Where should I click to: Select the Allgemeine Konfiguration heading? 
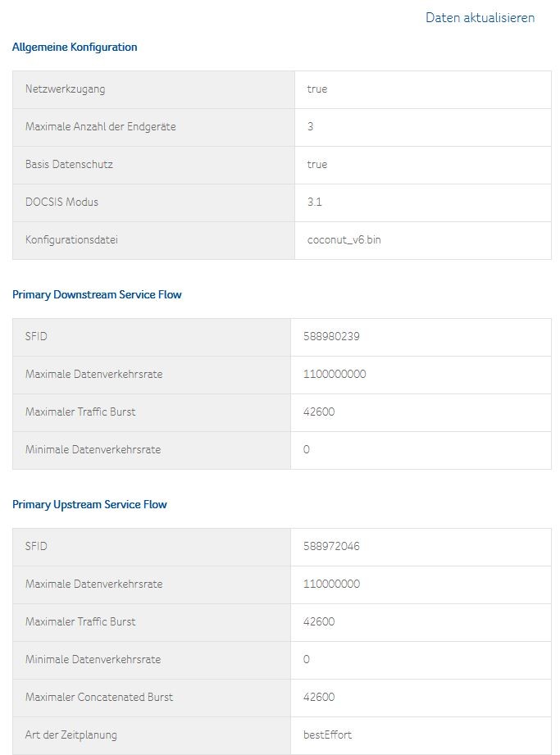[x=75, y=47]
